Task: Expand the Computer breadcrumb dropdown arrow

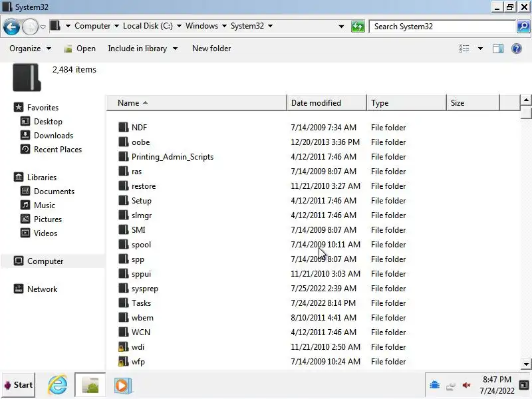Action: 117,26
